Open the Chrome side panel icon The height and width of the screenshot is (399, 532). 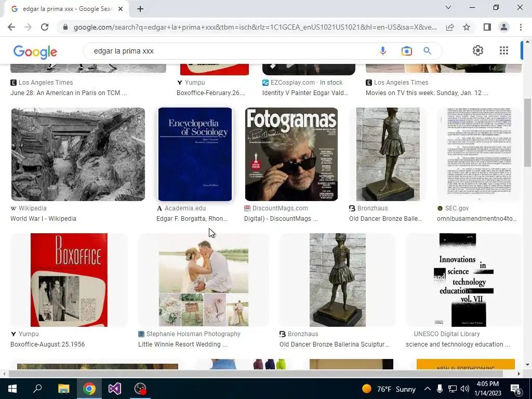pos(487,27)
